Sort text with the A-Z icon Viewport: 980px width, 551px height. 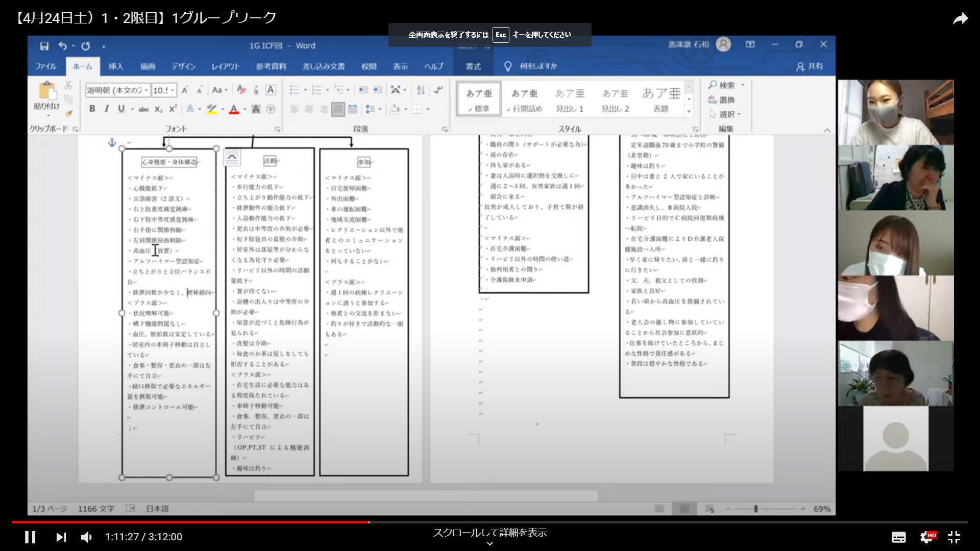[421, 90]
